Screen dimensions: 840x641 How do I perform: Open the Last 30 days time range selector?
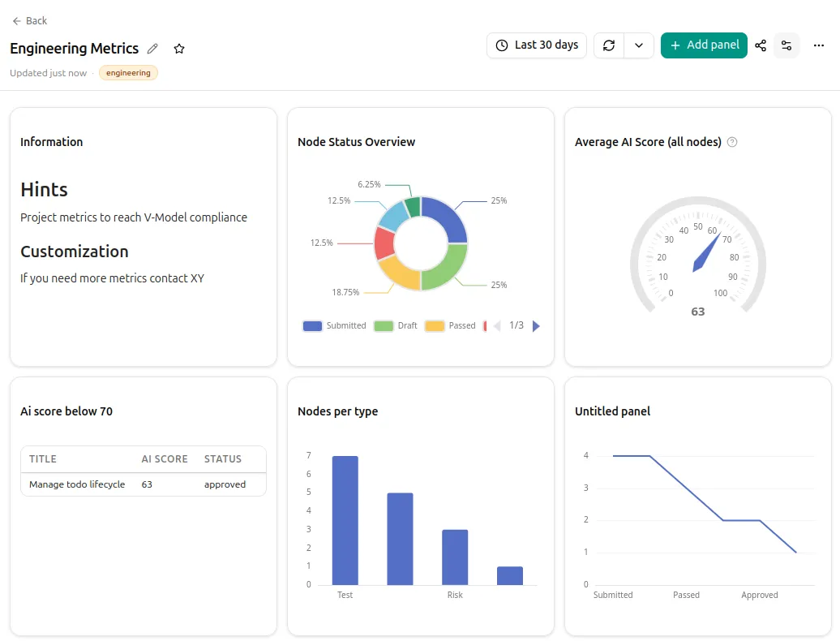[536, 45]
